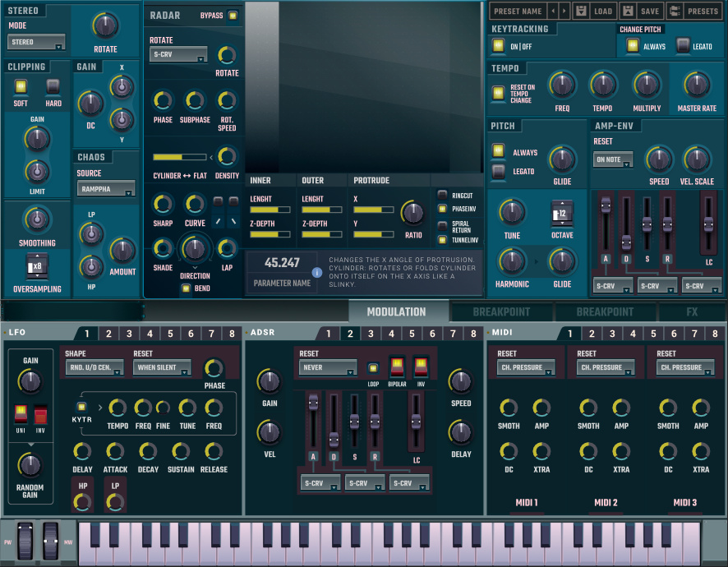The width and height of the screenshot is (728, 567).
Task: Click the Rot. Speed knob
Action: pos(227,100)
